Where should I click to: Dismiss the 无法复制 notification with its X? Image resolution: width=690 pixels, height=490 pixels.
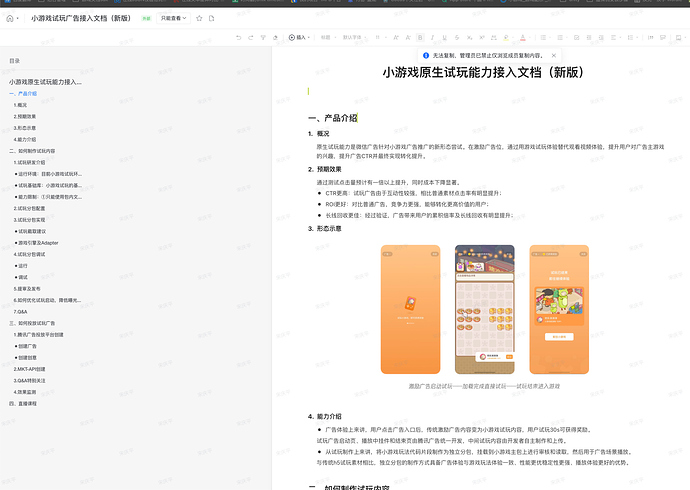554,55
